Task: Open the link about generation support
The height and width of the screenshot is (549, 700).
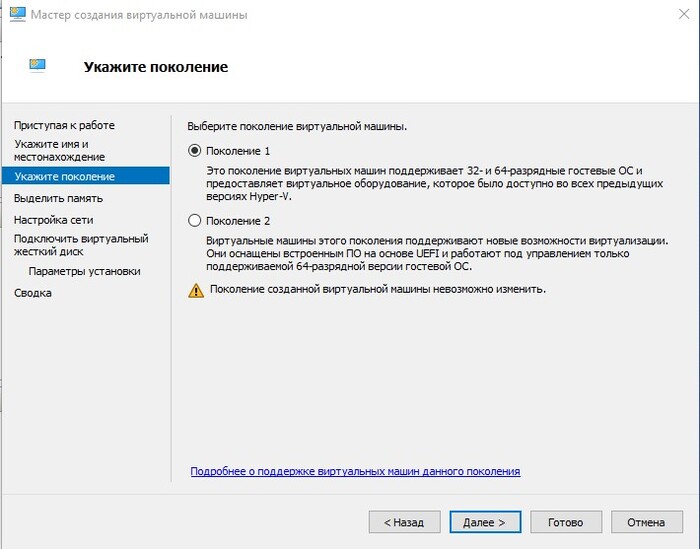Action: pyautogui.click(x=355, y=471)
